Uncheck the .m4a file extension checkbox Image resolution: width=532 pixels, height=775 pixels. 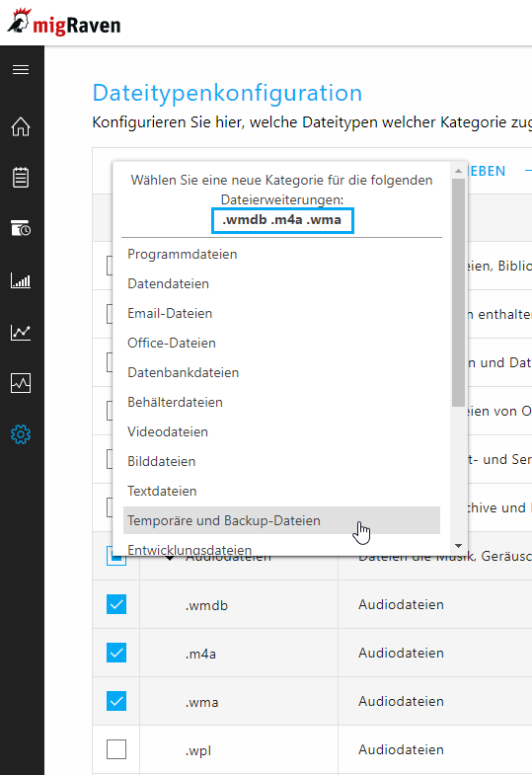click(116, 653)
